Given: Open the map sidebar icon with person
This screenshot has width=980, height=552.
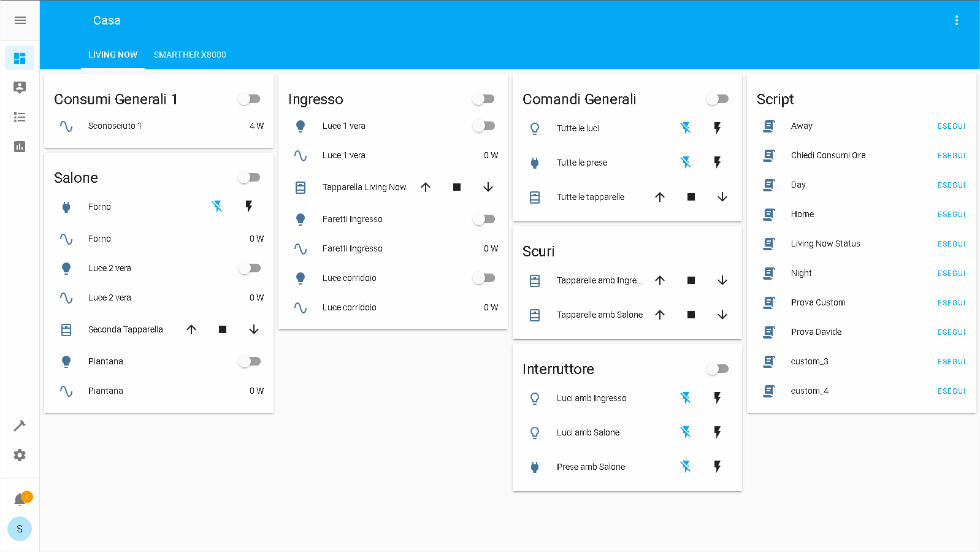Looking at the screenshot, I should (20, 87).
